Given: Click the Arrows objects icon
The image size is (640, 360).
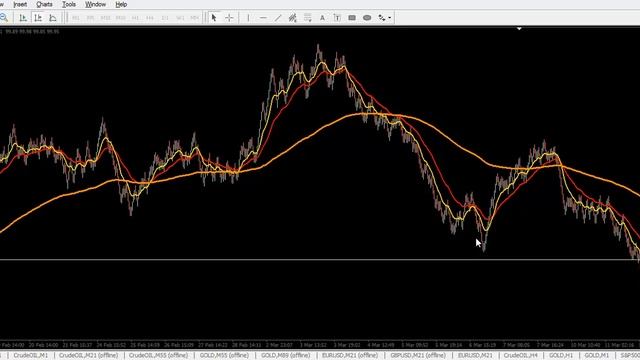Looking at the screenshot, I should pos(382,18).
